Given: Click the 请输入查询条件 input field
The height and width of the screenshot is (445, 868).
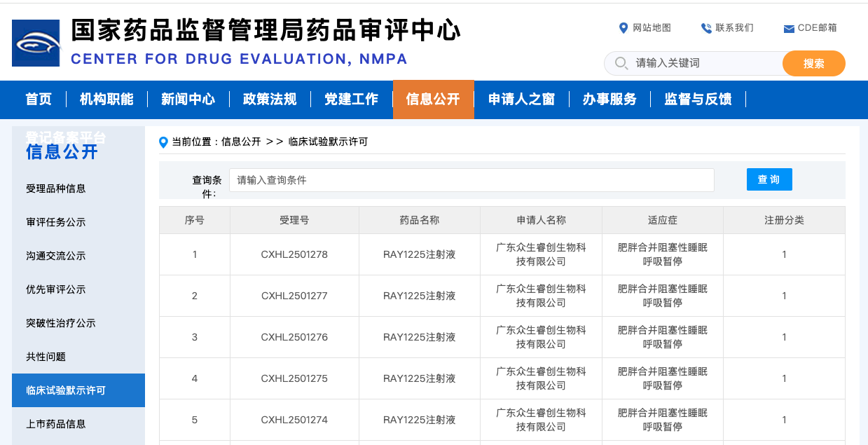Looking at the screenshot, I should pos(471,180).
